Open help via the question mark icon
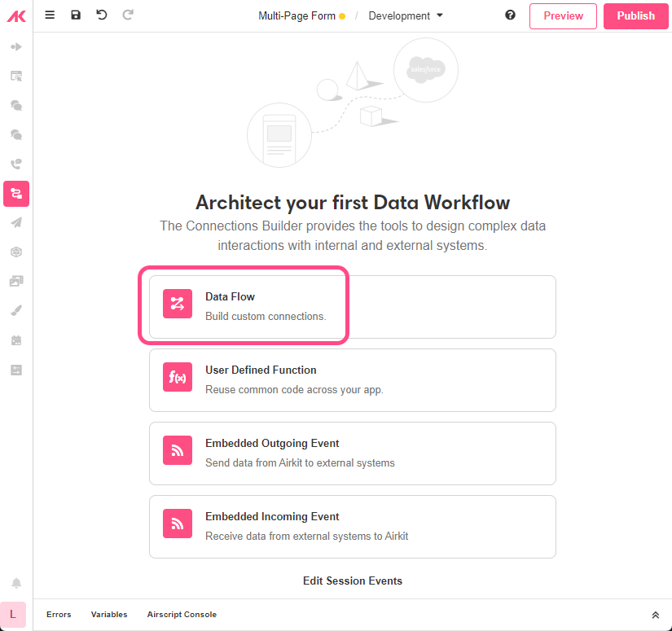Image resolution: width=672 pixels, height=631 pixels. click(x=510, y=15)
